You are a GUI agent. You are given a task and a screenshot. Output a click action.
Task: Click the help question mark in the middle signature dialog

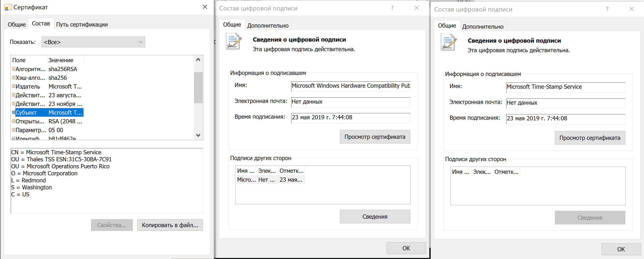392,8
